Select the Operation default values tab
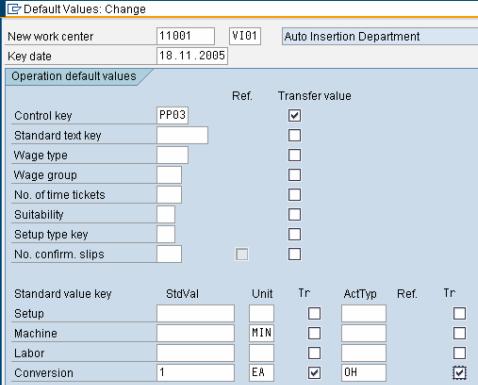478x385 pixels. click(74, 76)
